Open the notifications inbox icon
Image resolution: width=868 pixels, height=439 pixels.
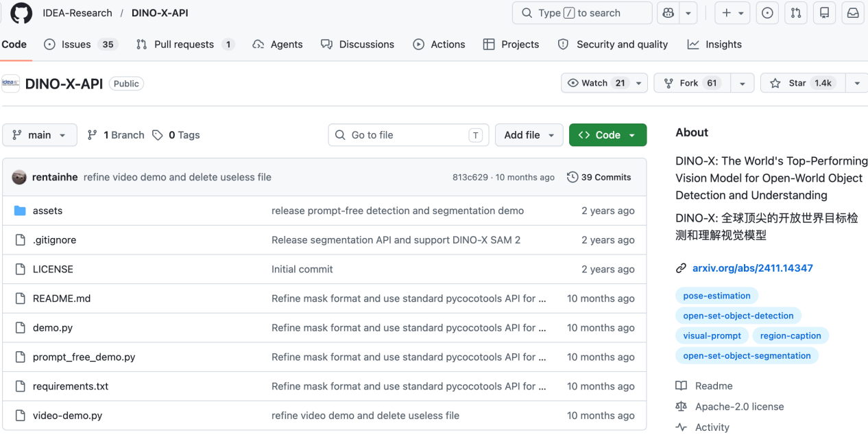click(x=853, y=13)
